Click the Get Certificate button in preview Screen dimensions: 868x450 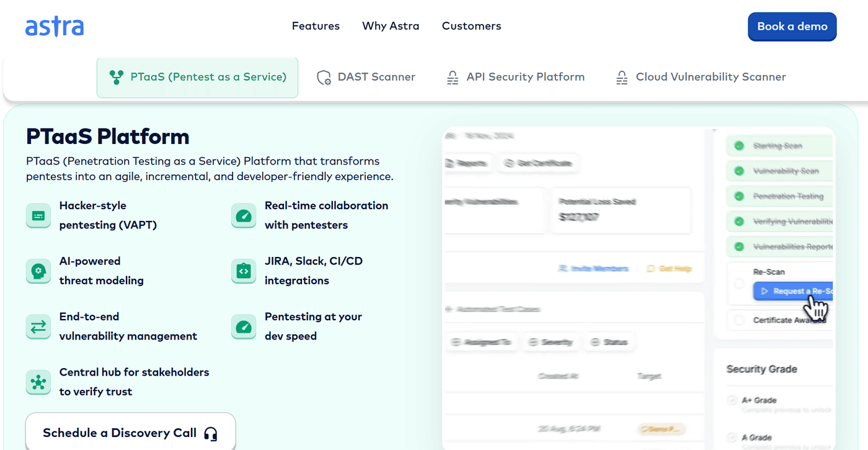[538, 163]
